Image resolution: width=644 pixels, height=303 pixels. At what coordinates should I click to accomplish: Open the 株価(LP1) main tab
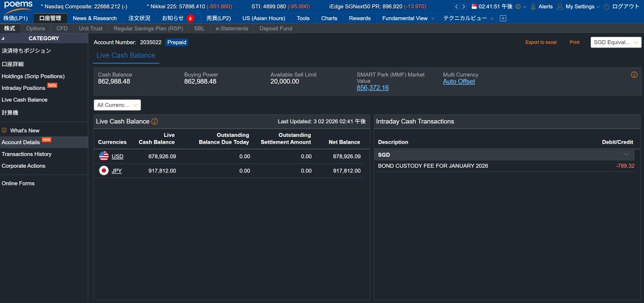point(16,18)
